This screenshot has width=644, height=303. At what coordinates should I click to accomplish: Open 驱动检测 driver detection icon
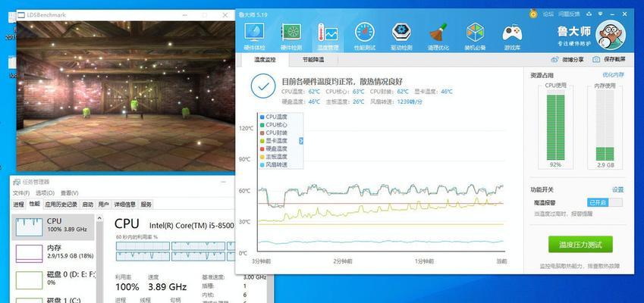point(401,36)
